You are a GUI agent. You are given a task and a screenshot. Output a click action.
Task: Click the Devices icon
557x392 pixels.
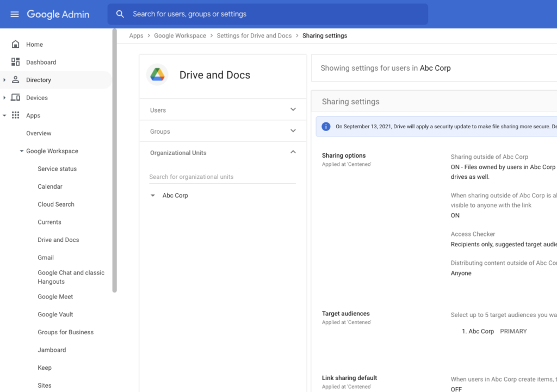point(15,98)
